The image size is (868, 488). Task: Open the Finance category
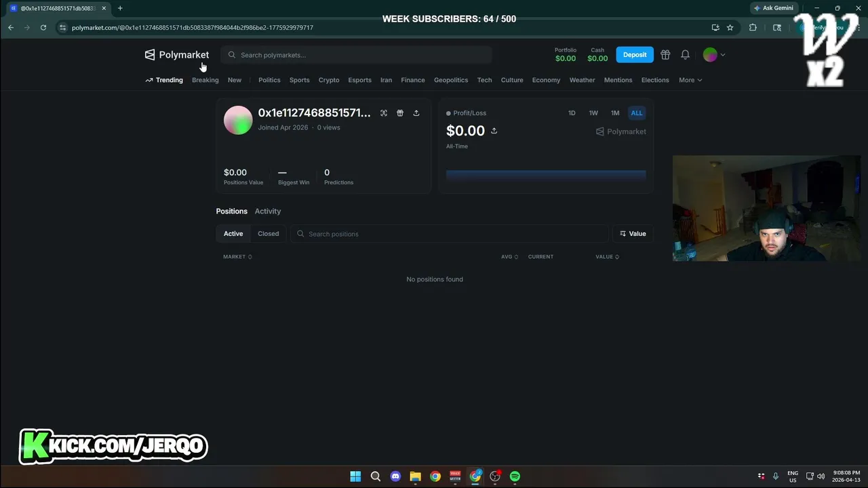tap(413, 80)
